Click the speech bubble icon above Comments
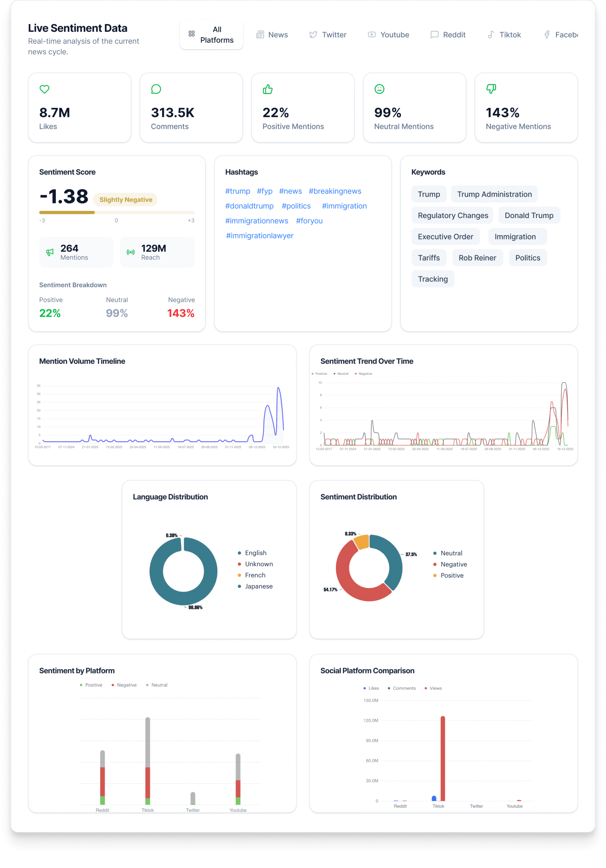Viewport: 606px width, 868px height. click(156, 89)
